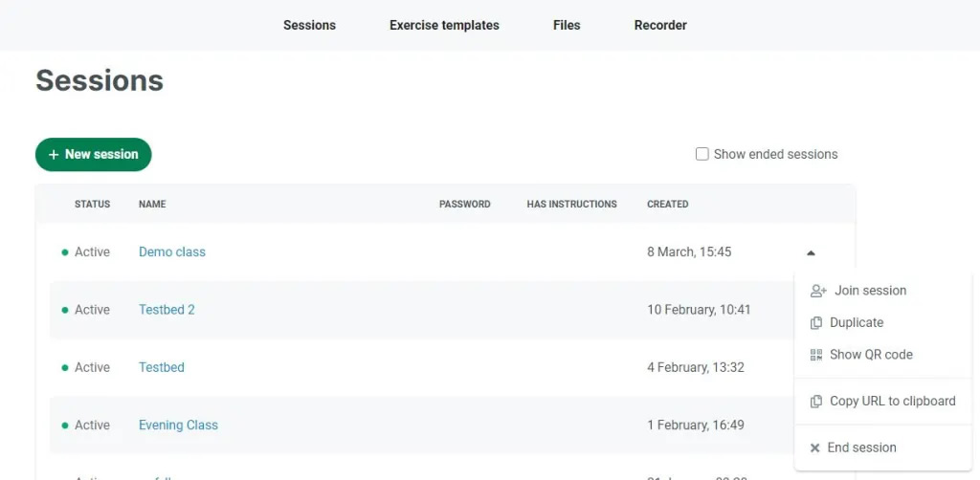Click green status dot for Demo class
This screenshot has height=480, width=980.
point(65,252)
